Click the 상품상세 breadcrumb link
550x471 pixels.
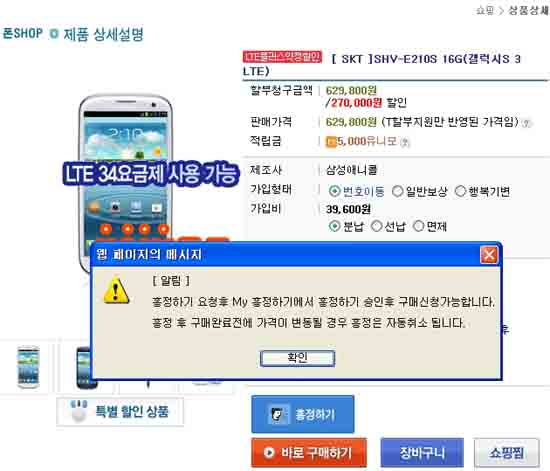(x=529, y=11)
